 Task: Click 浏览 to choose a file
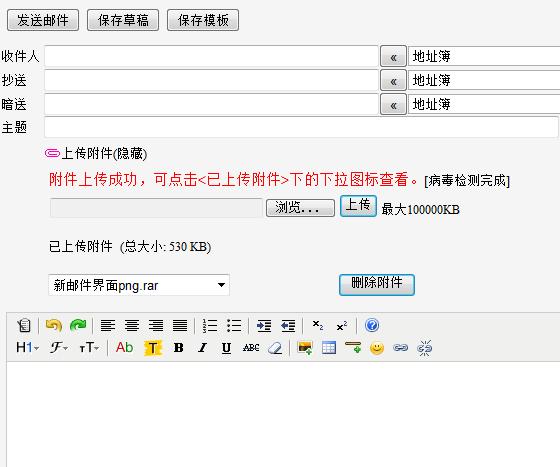click(300, 207)
